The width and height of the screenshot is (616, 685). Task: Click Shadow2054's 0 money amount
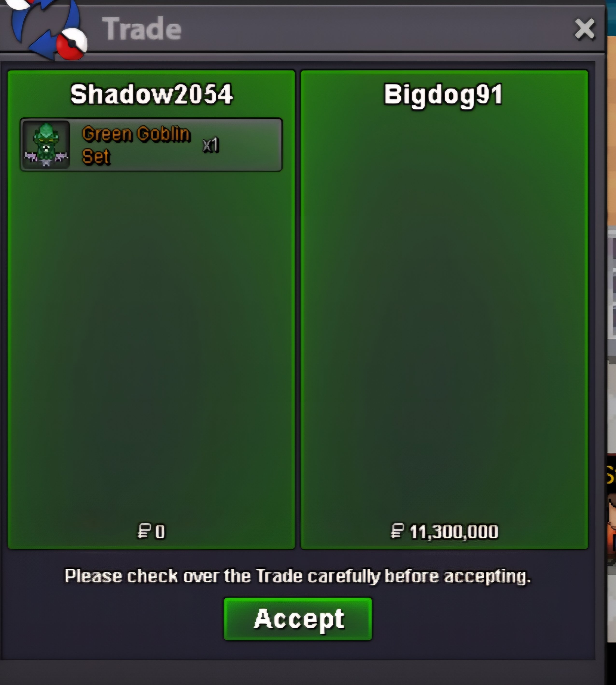[x=160, y=531]
